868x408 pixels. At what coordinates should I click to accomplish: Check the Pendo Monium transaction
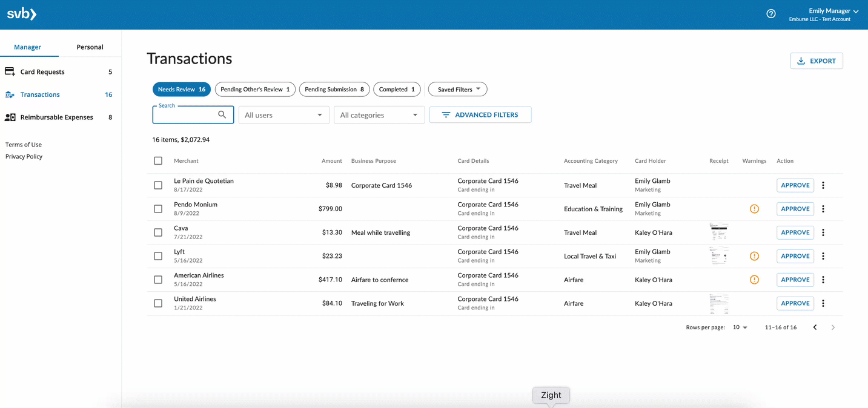pyautogui.click(x=158, y=209)
